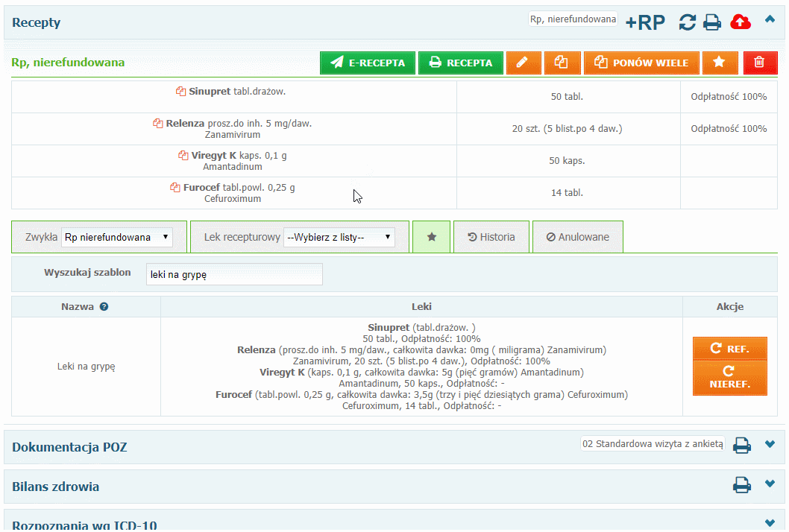Click the Leki column header
The width and height of the screenshot is (789, 532).
(421, 307)
